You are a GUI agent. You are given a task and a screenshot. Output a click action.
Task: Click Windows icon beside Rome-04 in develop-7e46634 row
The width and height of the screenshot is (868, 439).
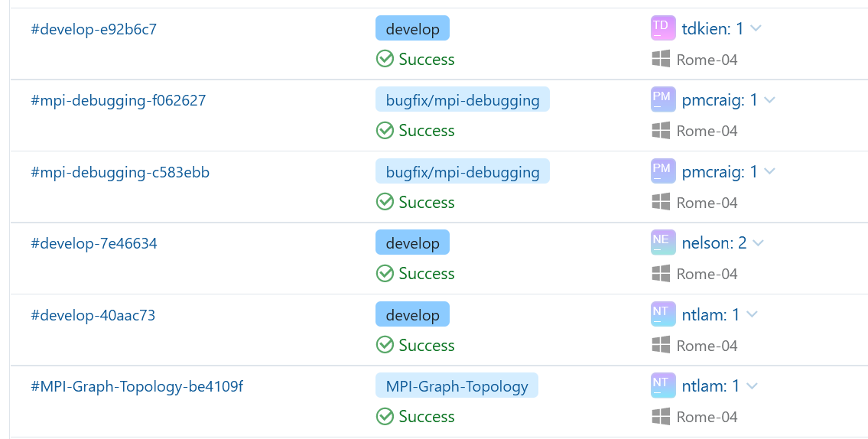pyautogui.click(x=661, y=273)
